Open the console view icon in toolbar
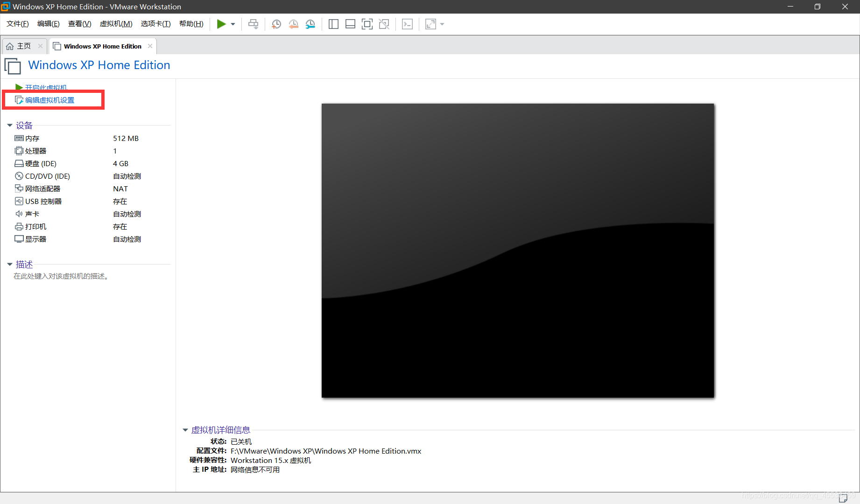This screenshot has height=504, width=860. (x=407, y=24)
